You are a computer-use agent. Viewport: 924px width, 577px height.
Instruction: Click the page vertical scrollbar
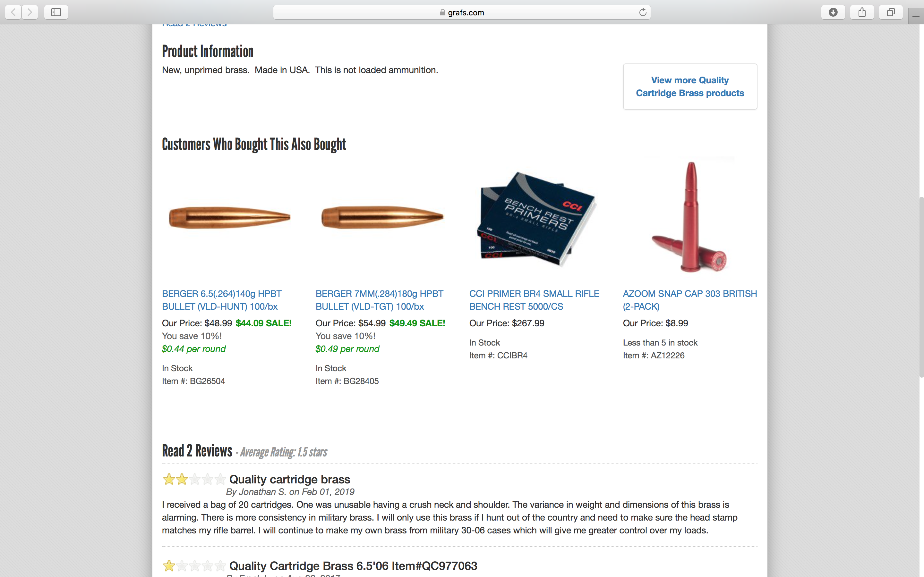921,287
